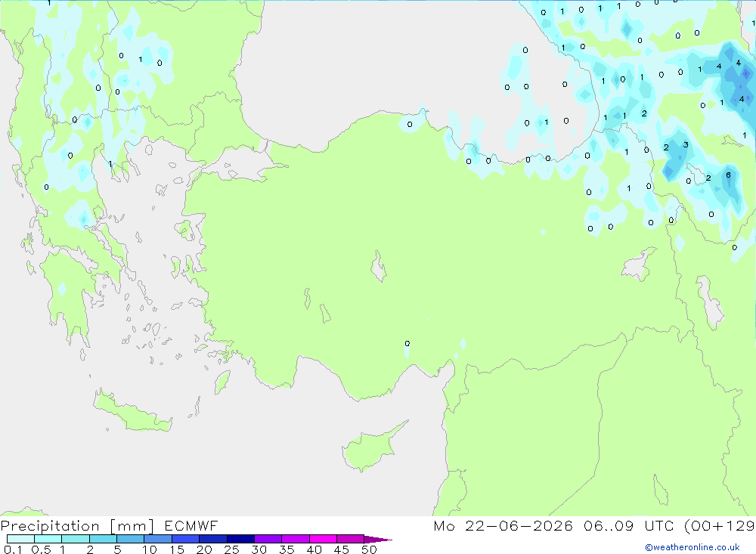Pick the 1–2 mm legend swatch

[x=76, y=539]
